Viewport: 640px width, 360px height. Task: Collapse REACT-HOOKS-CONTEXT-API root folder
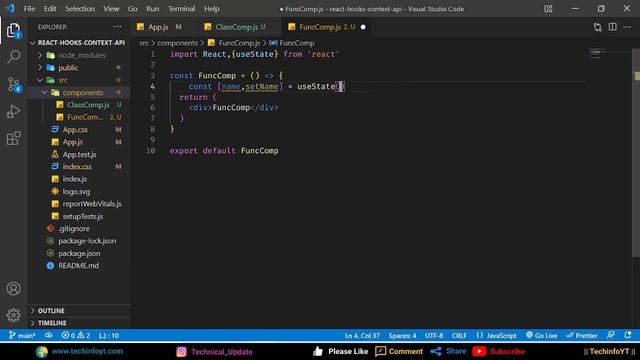78,42
